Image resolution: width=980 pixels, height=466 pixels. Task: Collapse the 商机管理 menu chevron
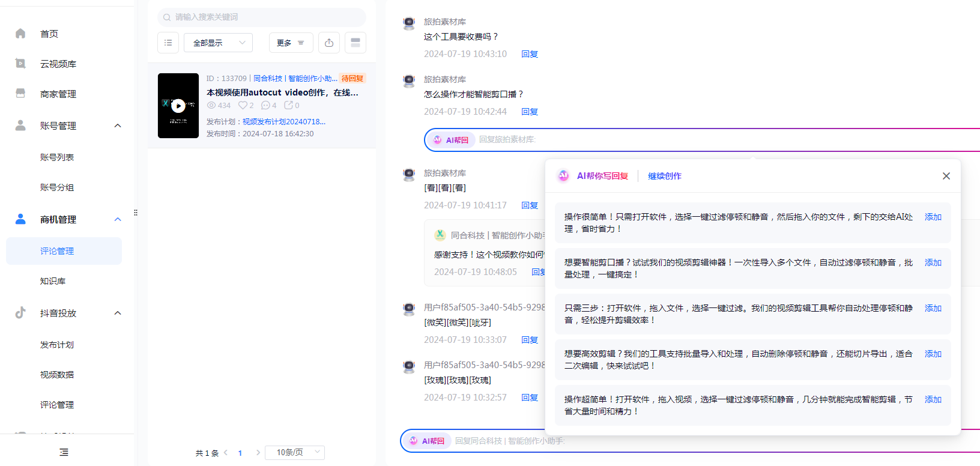click(x=118, y=219)
